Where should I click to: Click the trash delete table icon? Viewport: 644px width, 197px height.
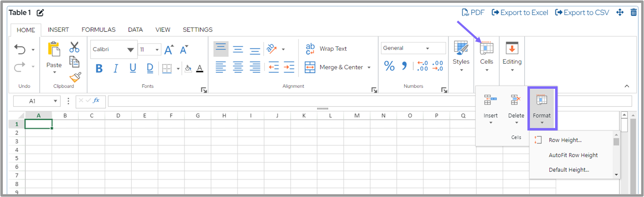(633, 12)
